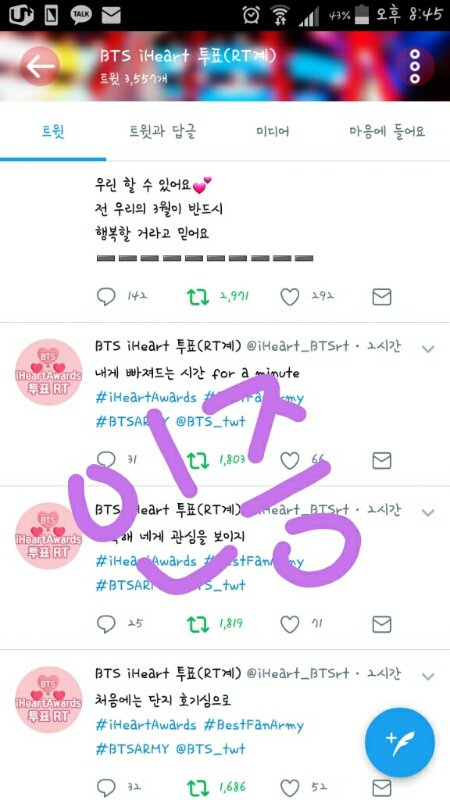Tap the back arrow button
This screenshot has height=800, width=450.
coord(40,66)
